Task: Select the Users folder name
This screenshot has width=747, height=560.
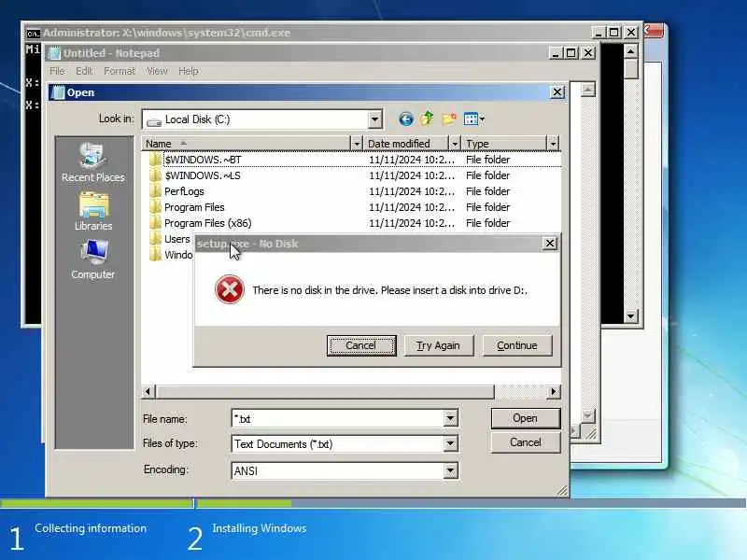Action: click(176, 239)
